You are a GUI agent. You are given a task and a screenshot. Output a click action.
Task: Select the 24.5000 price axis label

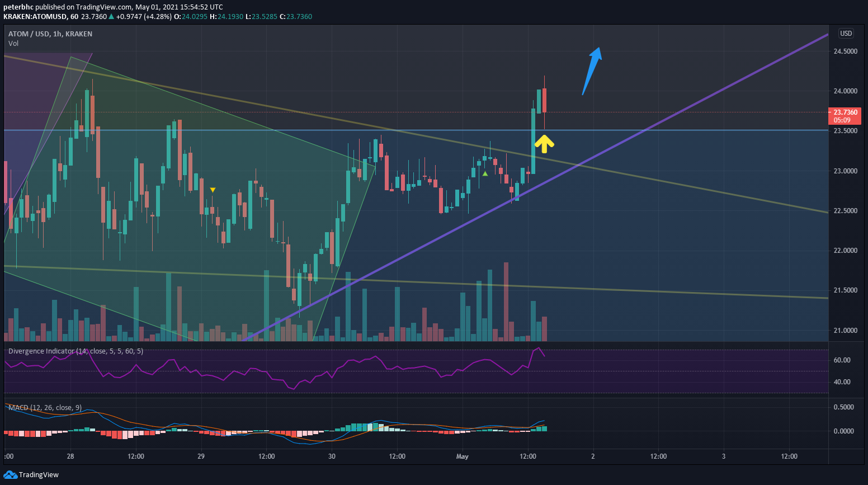(845, 51)
